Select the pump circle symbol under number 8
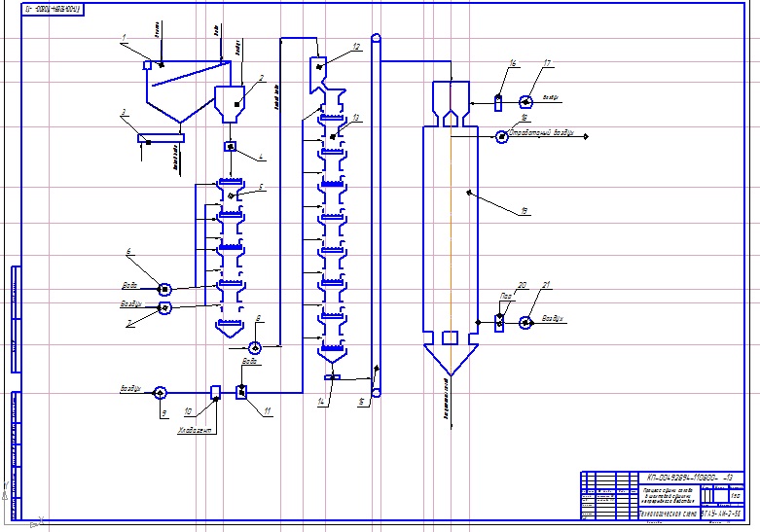Image resolution: width=760 pixels, height=532 pixels. [255, 347]
